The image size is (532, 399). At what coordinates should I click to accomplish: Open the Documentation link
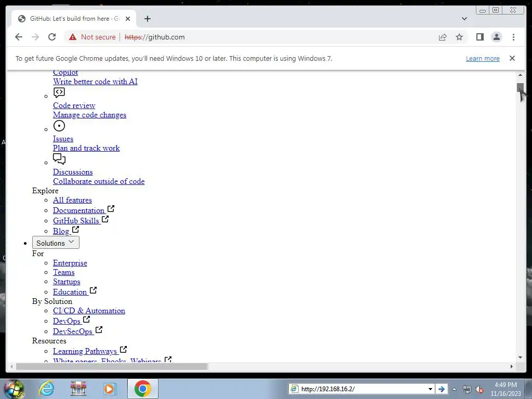point(79,211)
